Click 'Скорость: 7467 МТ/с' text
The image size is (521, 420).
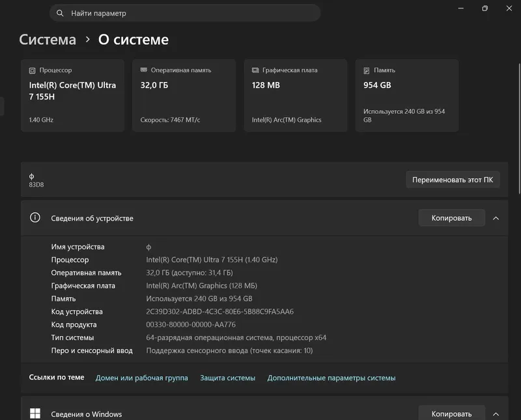[170, 120]
